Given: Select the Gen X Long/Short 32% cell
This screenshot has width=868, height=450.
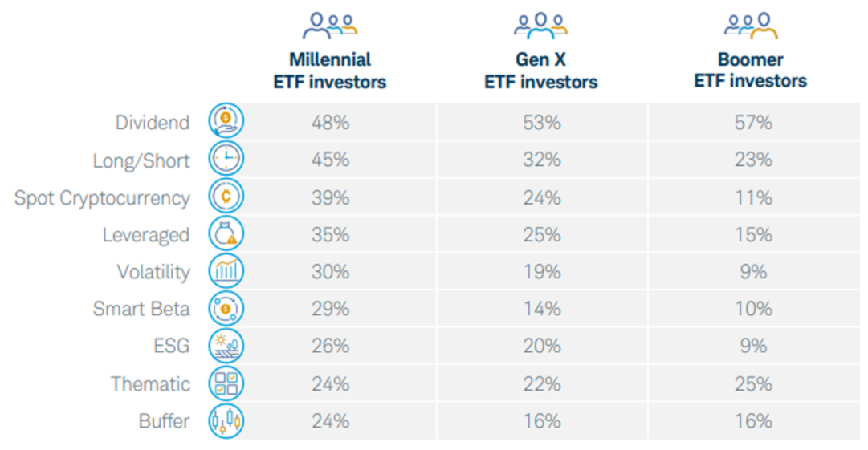Looking at the screenshot, I should [x=542, y=160].
